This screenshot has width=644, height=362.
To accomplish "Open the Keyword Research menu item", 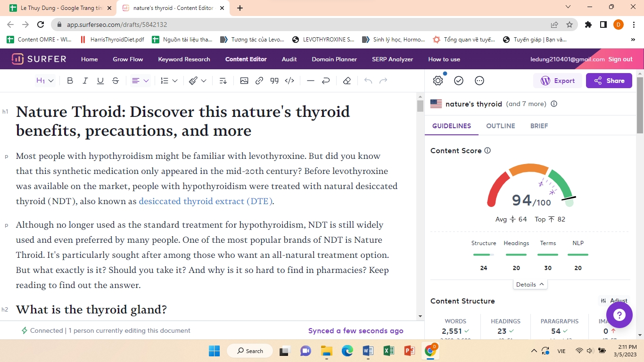I will [x=184, y=59].
